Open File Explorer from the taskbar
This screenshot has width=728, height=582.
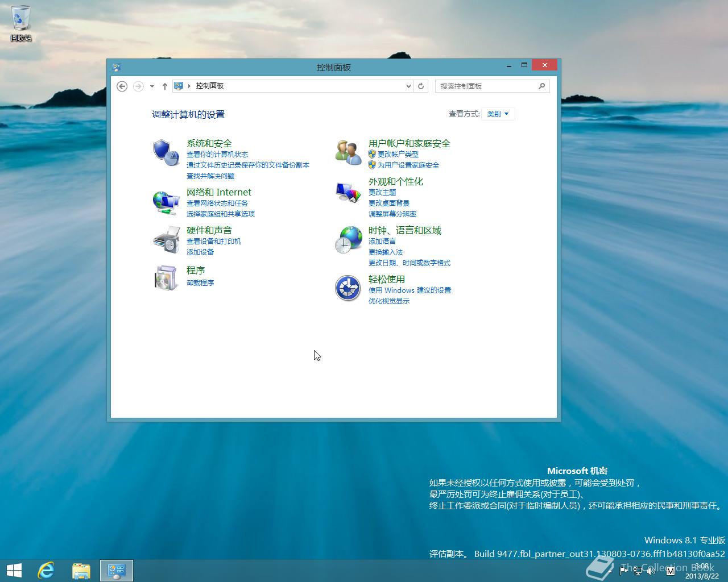pyautogui.click(x=81, y=571)
